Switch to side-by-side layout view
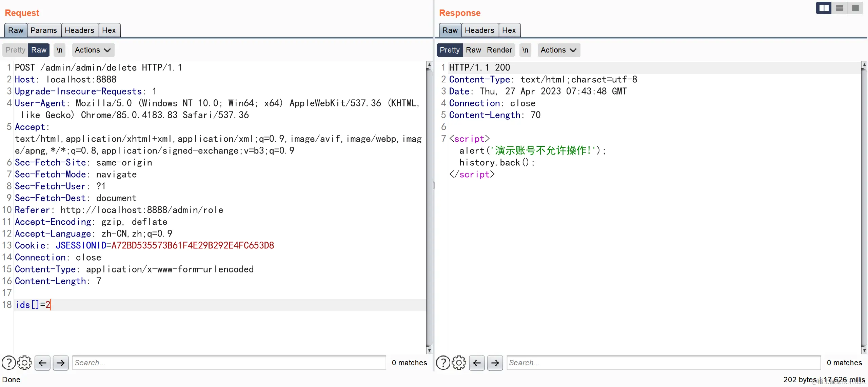This screenshot has width=868, height=387. [x=824, y=8]
